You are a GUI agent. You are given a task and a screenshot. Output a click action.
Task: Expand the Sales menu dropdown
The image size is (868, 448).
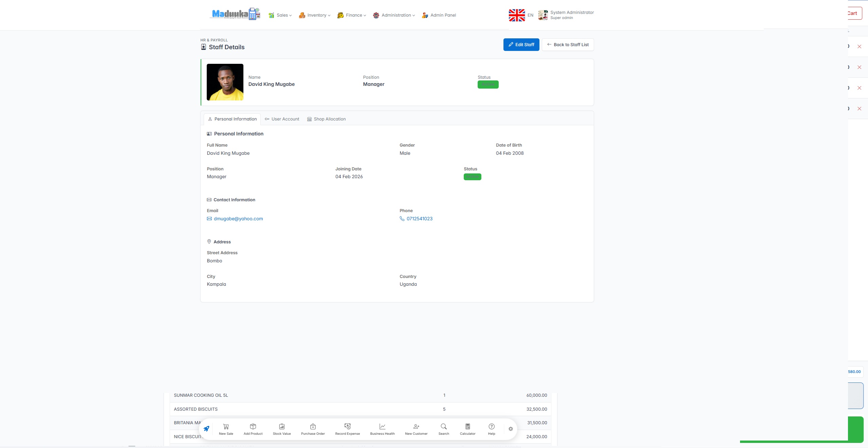point(280,15)
